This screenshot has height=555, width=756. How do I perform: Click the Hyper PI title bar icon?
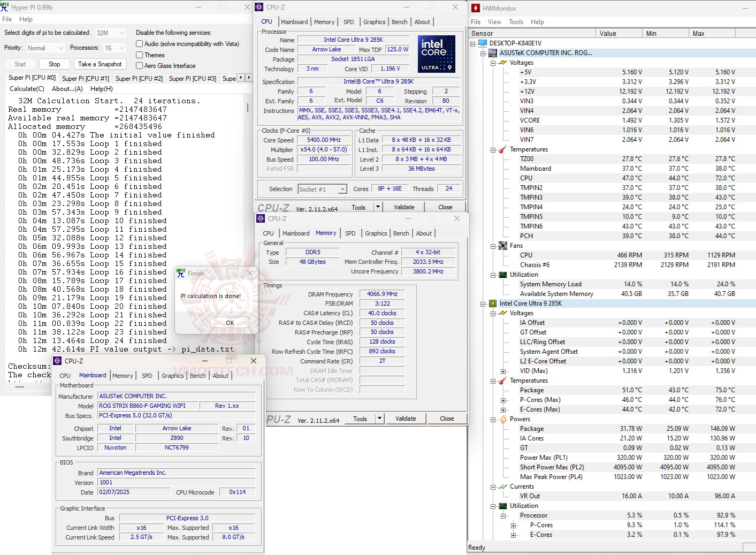pyautogui.click(x=5, y=7)
